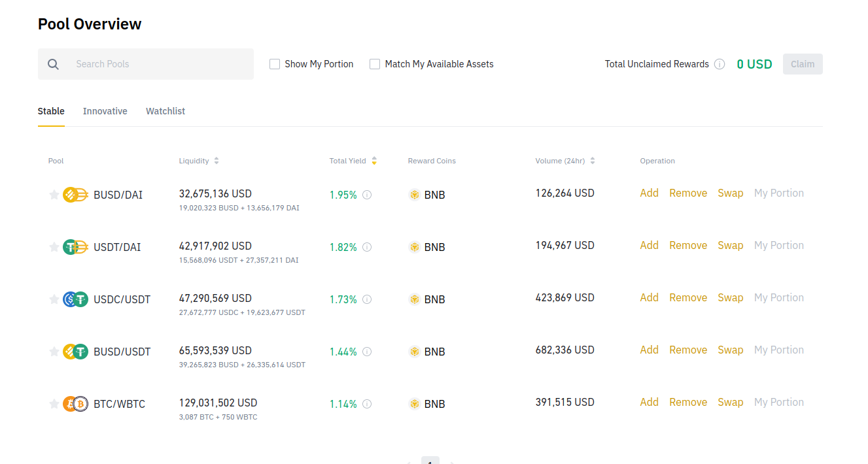Viewport: 868px width, 464px height.
Task: Click USDC/USDT pool coin icons
Action: pos(75,299)
